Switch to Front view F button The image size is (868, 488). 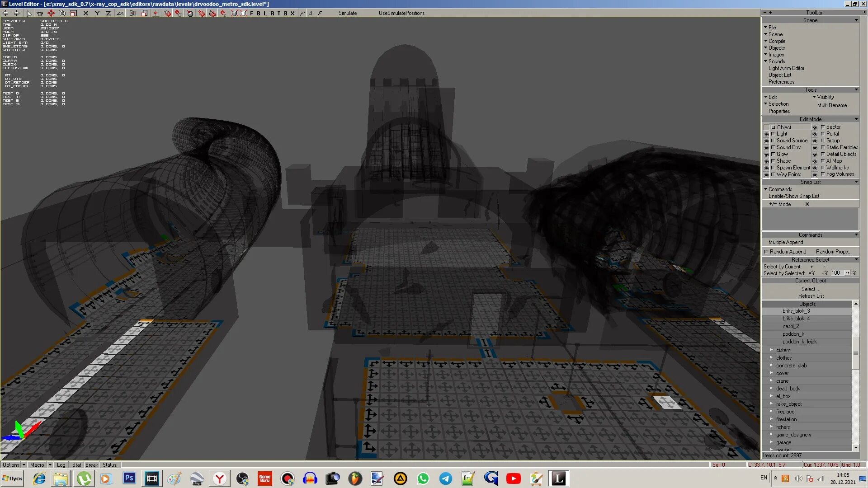tap(252, 13)
